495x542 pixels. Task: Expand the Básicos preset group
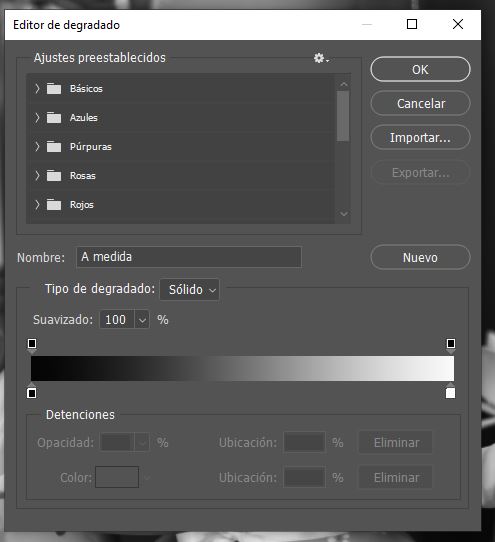pyautogui.click(x=37, y=88)
